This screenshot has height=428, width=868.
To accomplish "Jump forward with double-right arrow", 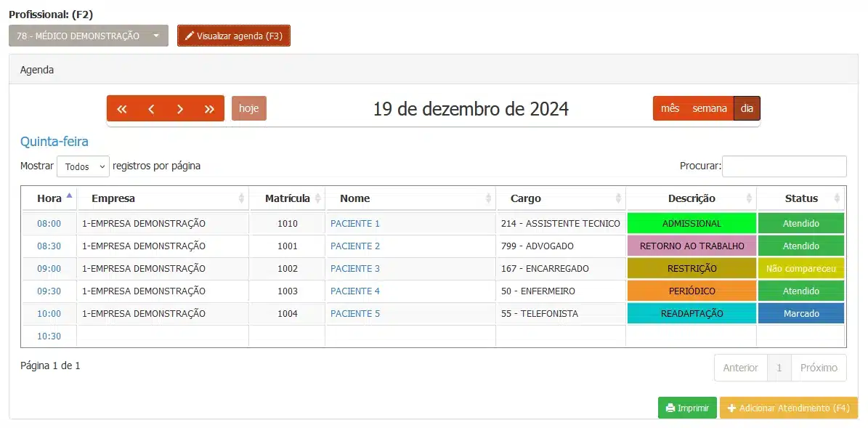I will point(209,108).
